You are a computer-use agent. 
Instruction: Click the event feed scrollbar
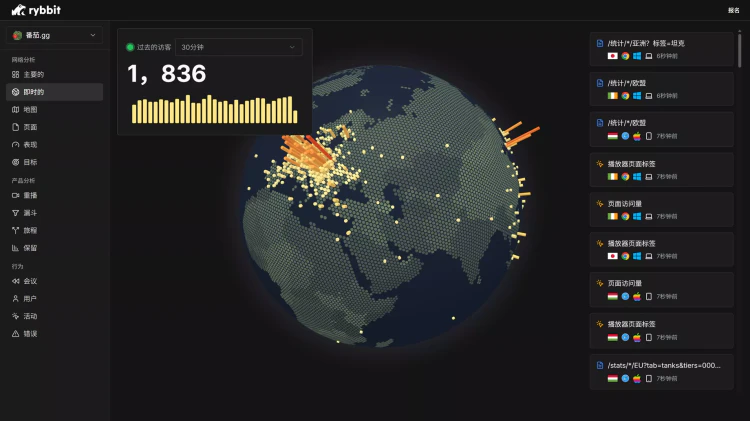[740, 50]
